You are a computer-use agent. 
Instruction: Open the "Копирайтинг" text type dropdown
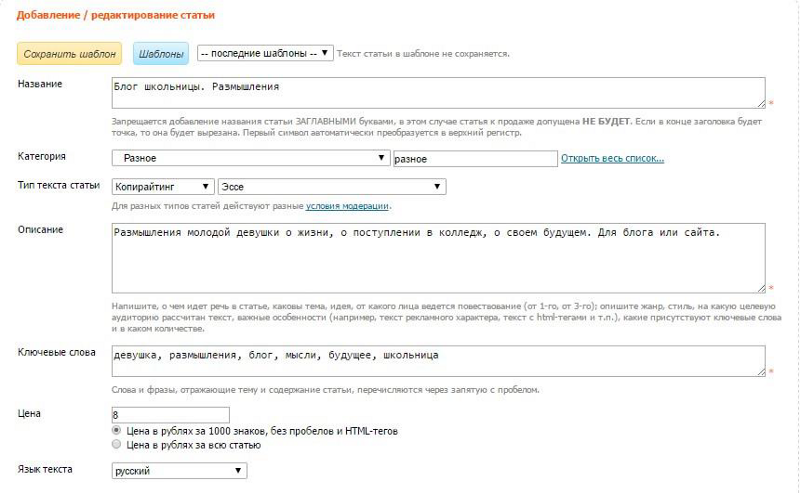pyautogui.click(x=163, y=186)
